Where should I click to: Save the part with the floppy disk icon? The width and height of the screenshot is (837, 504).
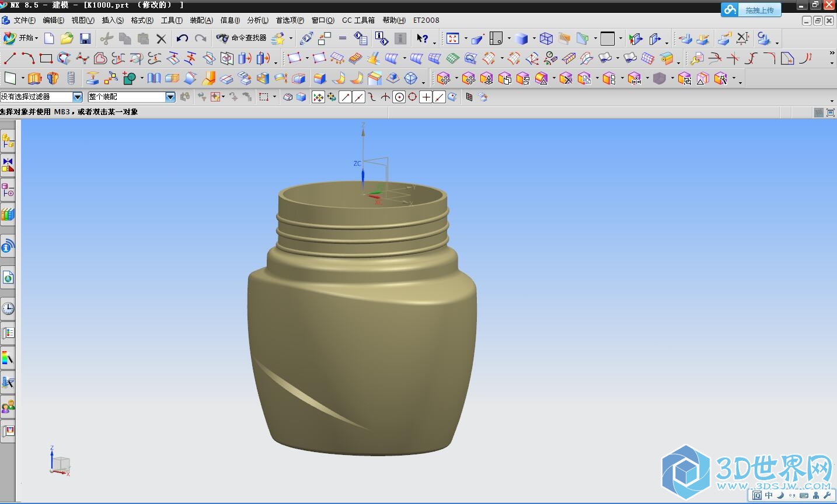(x=85, y=38)
